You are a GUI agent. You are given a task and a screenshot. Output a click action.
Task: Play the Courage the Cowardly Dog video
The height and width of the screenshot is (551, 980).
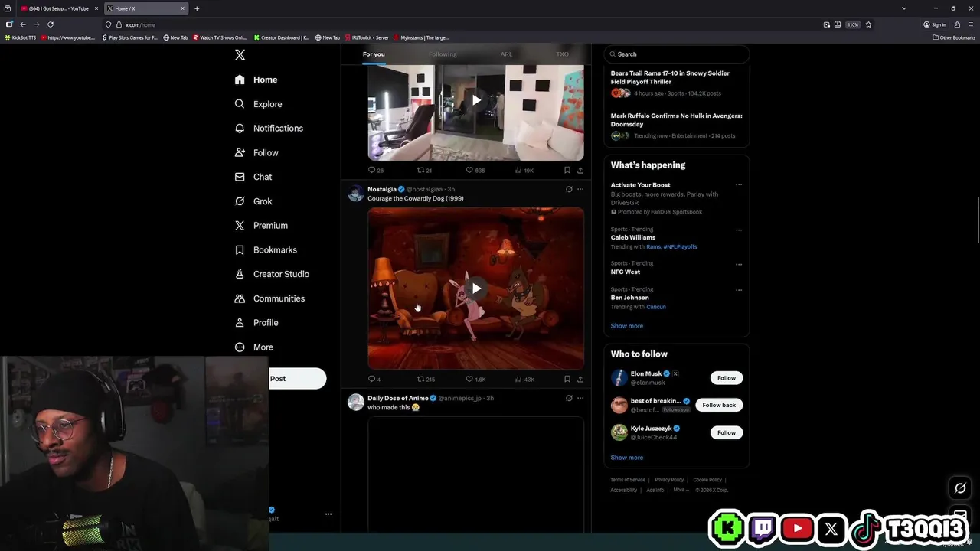(x=476, y=289)
